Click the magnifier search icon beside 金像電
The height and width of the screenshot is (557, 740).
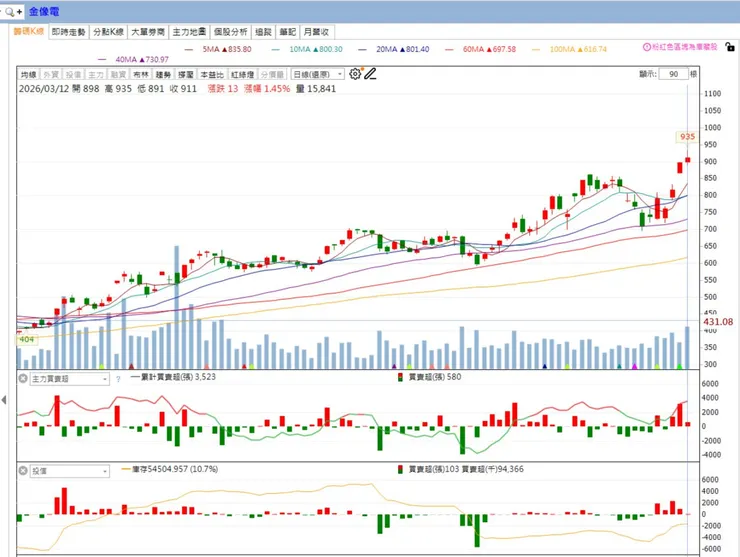click(9, 12)
